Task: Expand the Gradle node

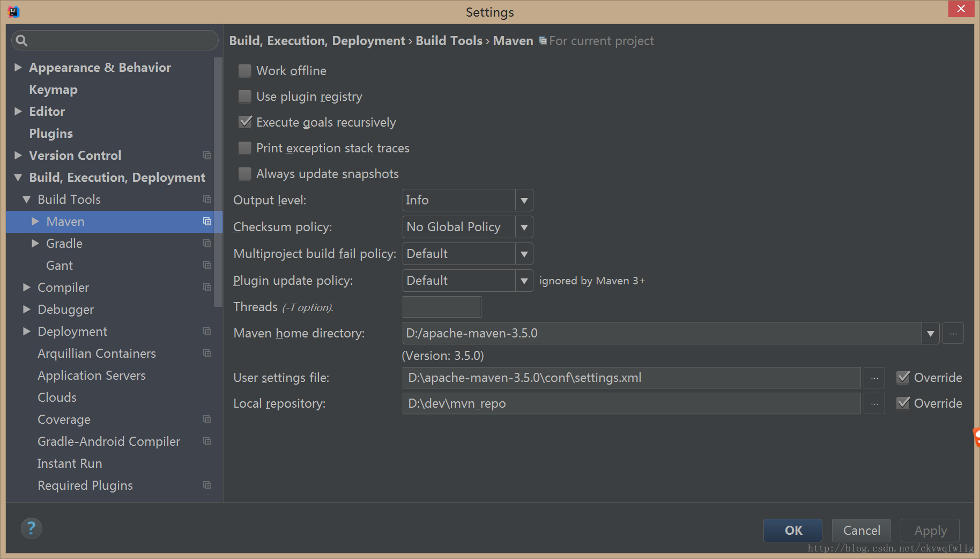Action: tap(35, 244)
